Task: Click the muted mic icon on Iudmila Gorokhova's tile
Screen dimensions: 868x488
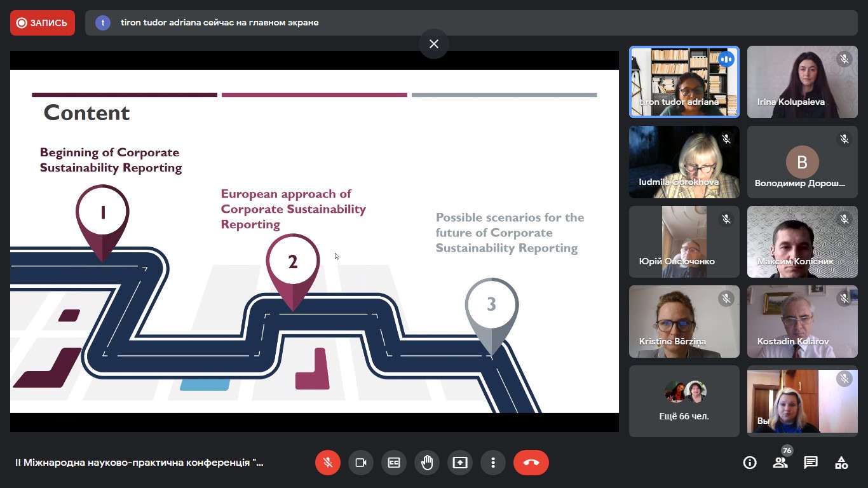Action: point(726,139)
